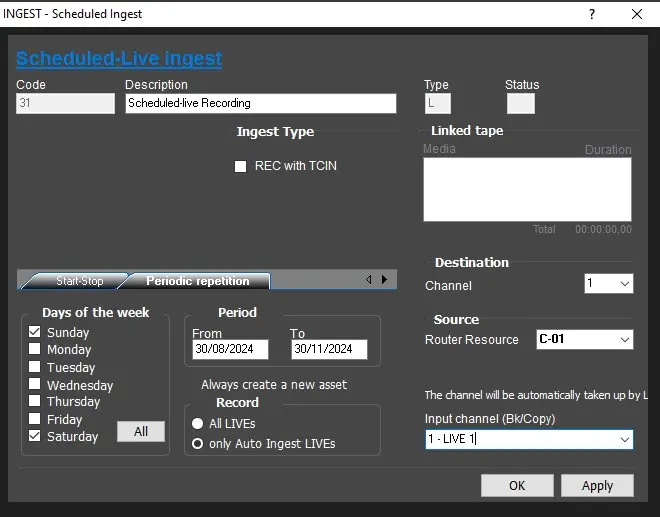Switch to the Start-Stop tab
660x517 pixels.
pos(78,281)
